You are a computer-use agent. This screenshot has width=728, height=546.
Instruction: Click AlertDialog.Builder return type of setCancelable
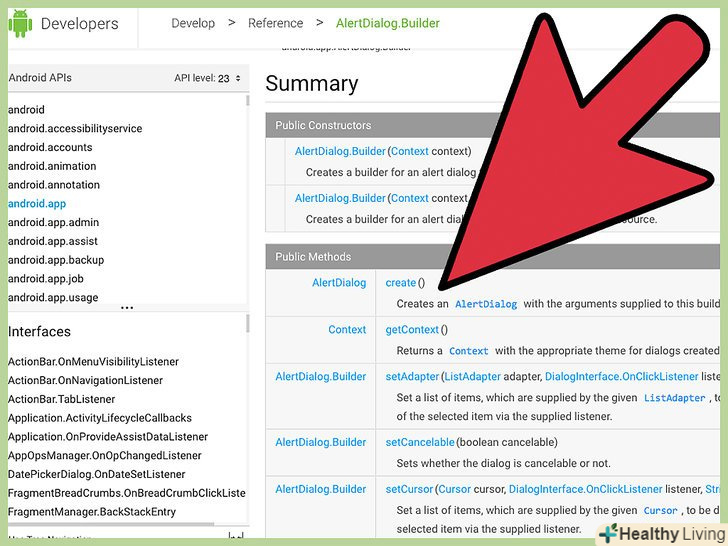321,442
